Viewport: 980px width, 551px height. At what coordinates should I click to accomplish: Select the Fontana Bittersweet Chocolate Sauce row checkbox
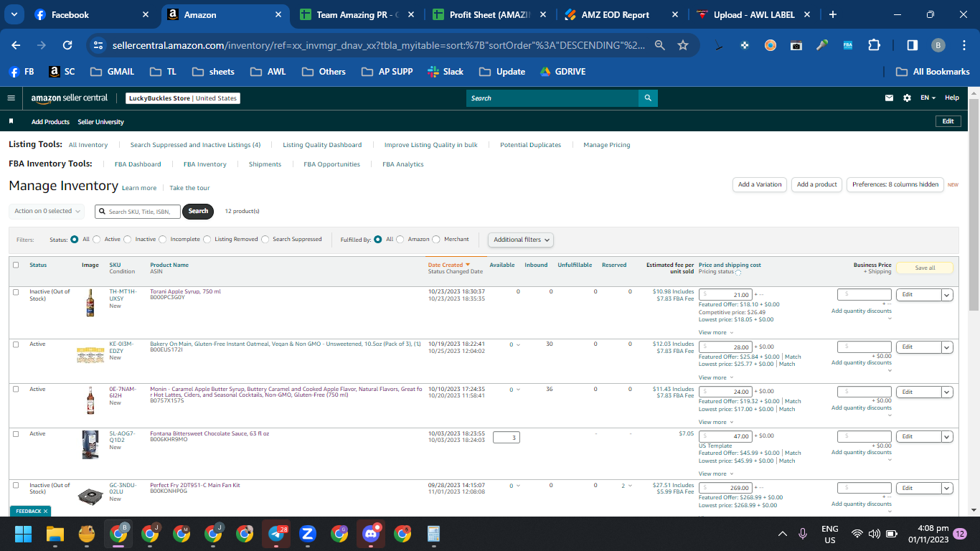click(16, 434)
